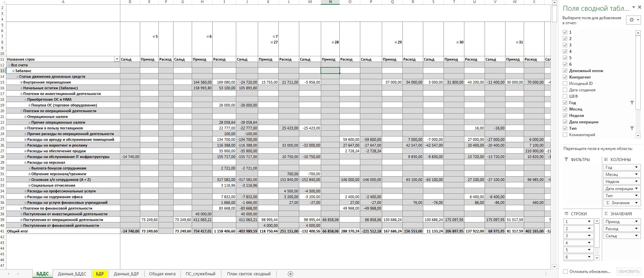Screen dimensions: 644x278
Task: Collapse the Расходы на персонал group
Action: point(26,163)
